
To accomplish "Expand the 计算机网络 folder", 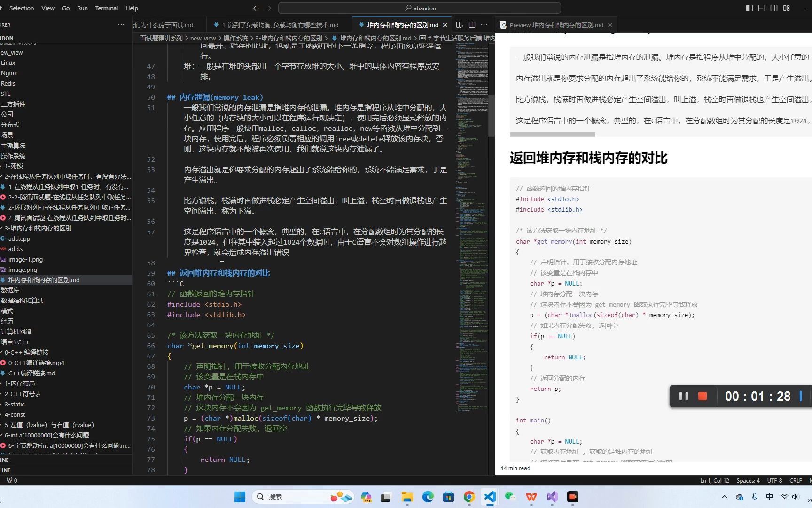I will (66, 332).
